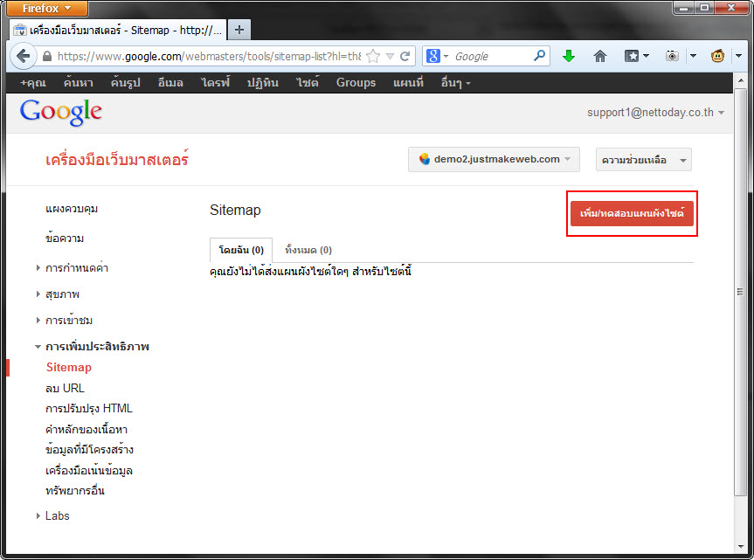Open Downloads with green arrow icon
Image resolution: width=754 pixels, height=560 pixels.
point(569,56)
